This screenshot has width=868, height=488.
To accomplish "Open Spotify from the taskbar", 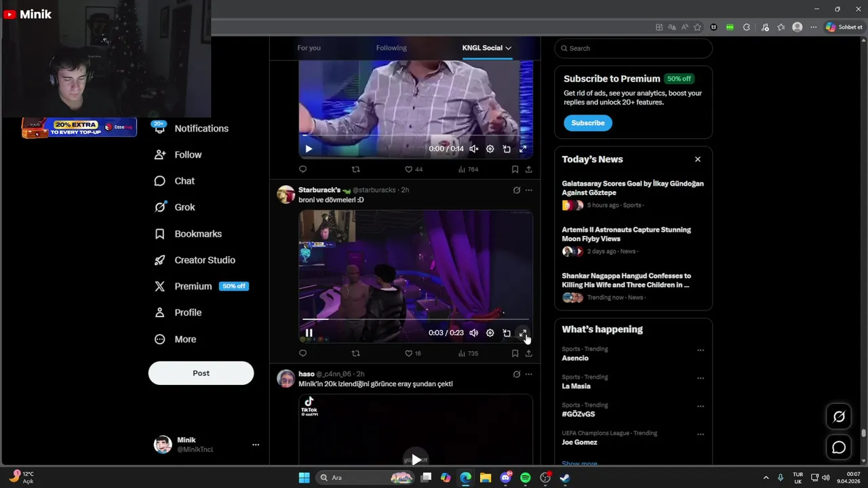I will [526, 478].
